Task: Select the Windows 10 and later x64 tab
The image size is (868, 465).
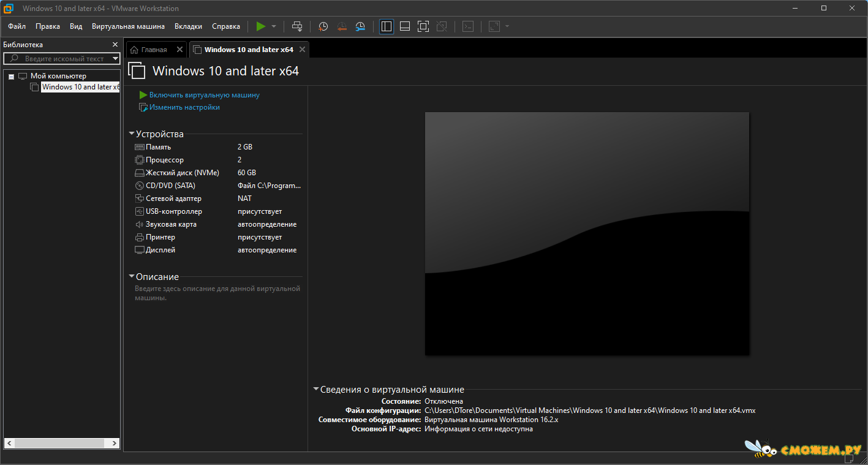Action: 249,50
